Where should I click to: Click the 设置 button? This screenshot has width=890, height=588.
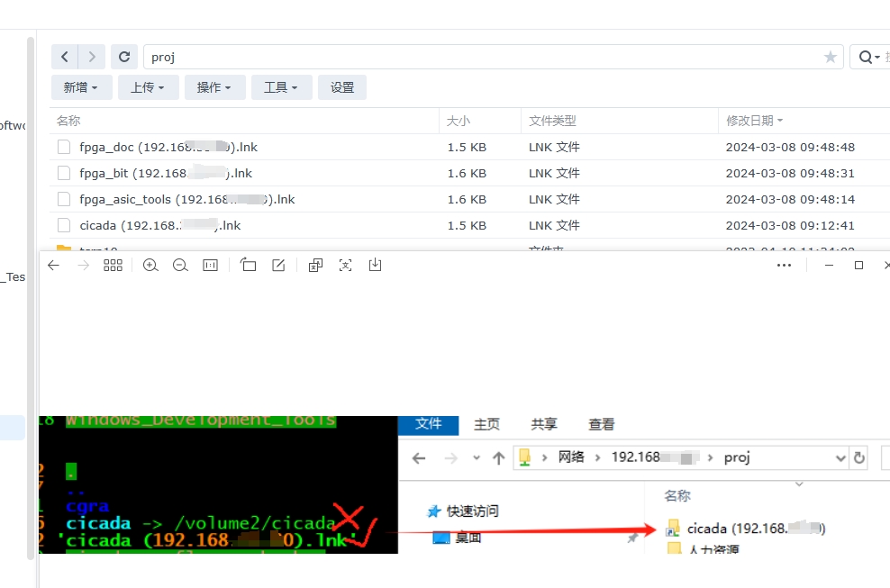tap(342, 87)
